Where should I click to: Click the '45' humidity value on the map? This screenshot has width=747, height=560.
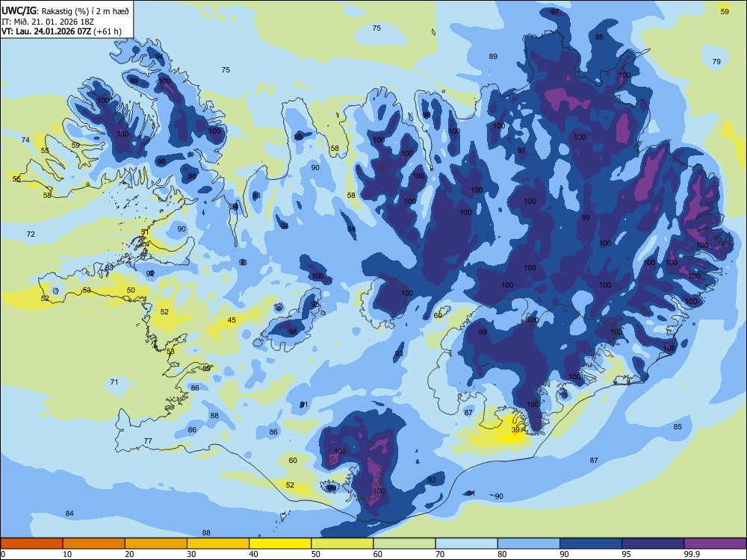(x=232, y=320)
